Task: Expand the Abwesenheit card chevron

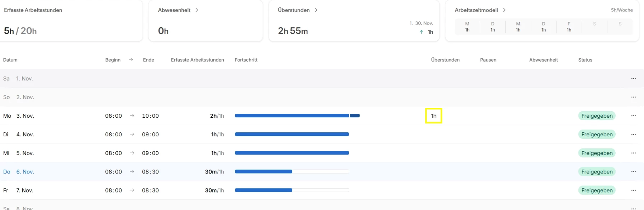Action: pos(196,10)
